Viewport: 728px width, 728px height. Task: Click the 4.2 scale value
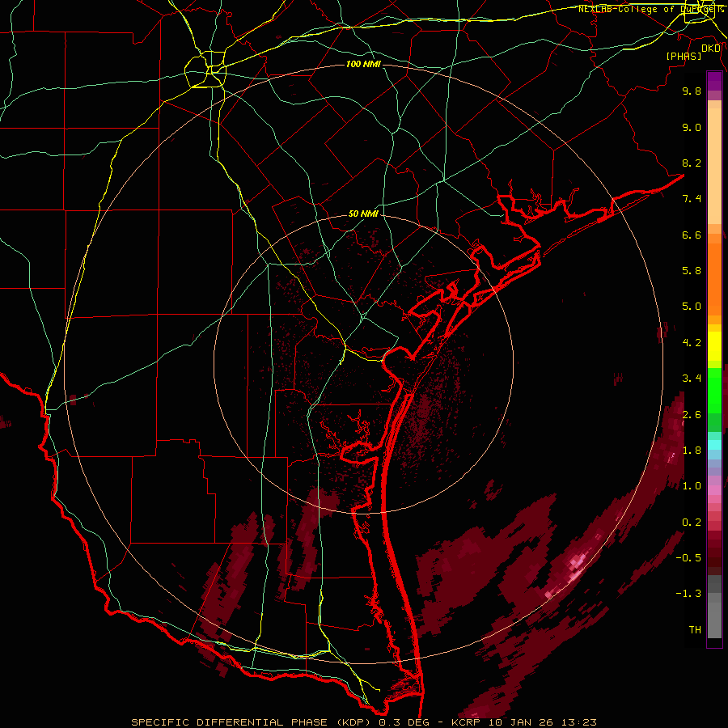tap(692, 343)
